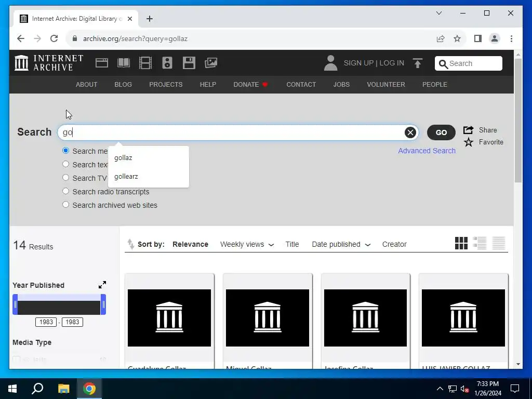Select Search metadata radio button
The image size is (532, 399).
tap(66, 151)
